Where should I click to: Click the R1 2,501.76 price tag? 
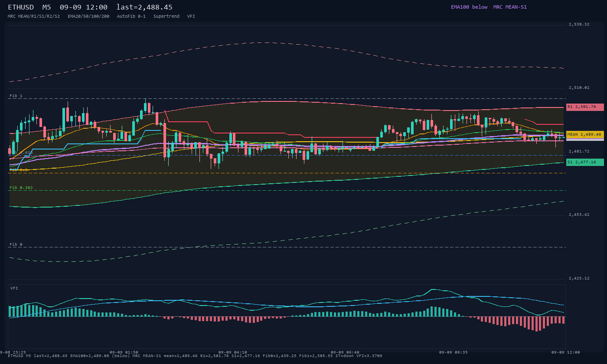(585, 107)
